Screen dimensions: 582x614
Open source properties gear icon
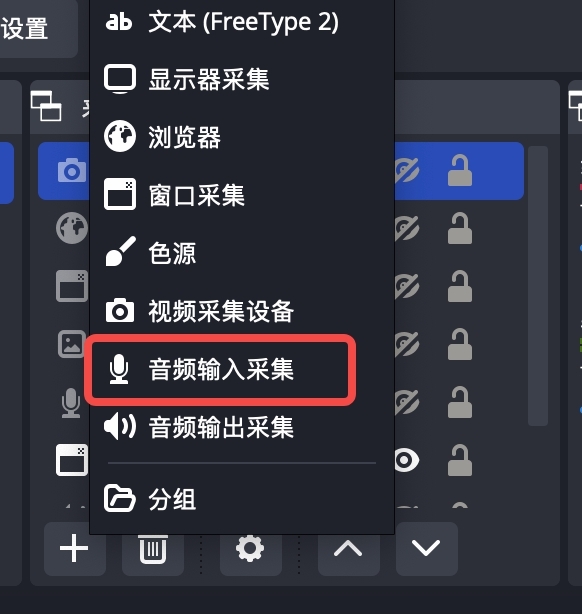point(250,549)
